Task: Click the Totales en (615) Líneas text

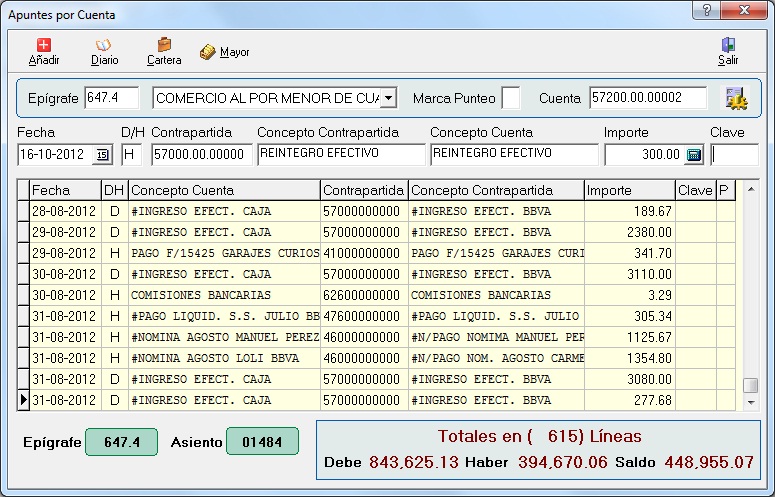Action: [539, 436]
